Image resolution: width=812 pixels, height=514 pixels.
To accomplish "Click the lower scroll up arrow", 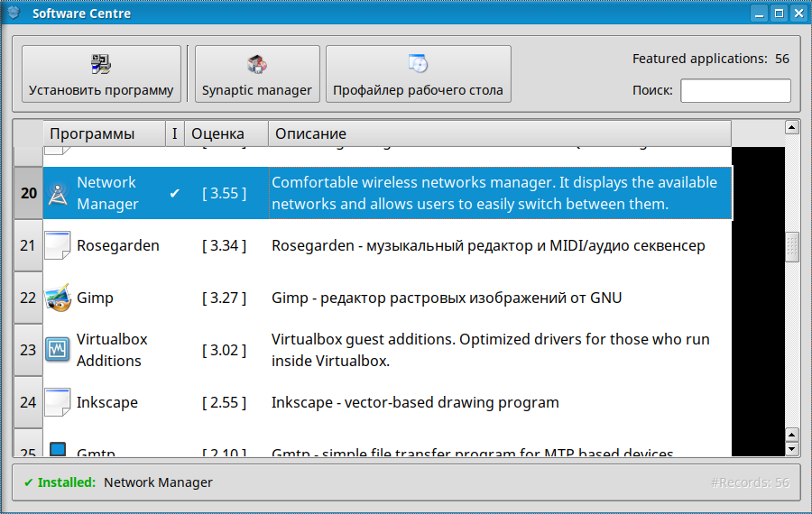I will click(x=792, y=435).
